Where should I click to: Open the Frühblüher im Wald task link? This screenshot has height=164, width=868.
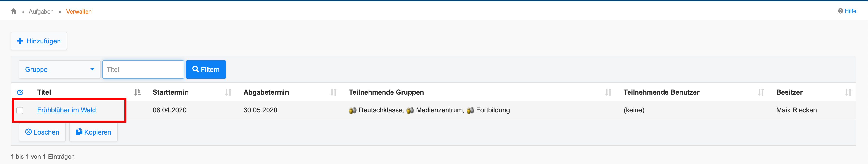66,110
